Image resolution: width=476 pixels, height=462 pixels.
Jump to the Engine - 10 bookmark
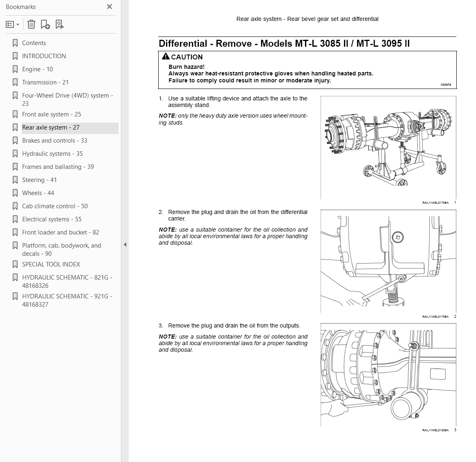pos(38,69)
